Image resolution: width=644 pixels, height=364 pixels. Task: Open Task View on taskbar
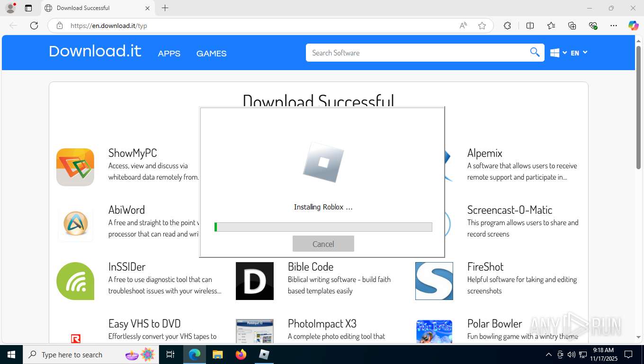(170, 355)
